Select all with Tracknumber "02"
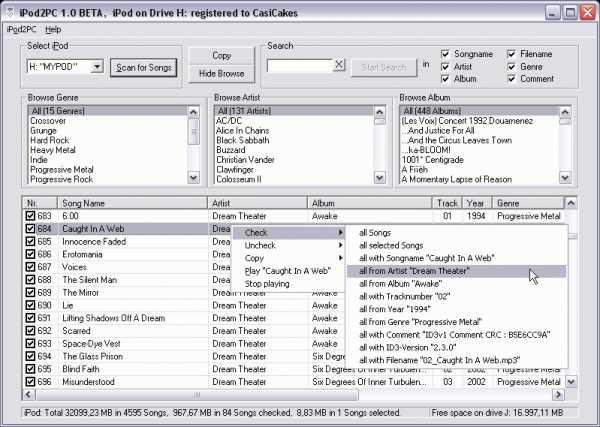This screenshot has height=427, width=600. 457,297
